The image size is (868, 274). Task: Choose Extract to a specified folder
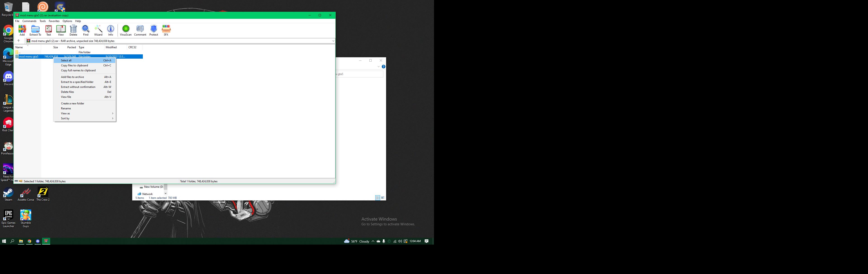tap(77, 82)
